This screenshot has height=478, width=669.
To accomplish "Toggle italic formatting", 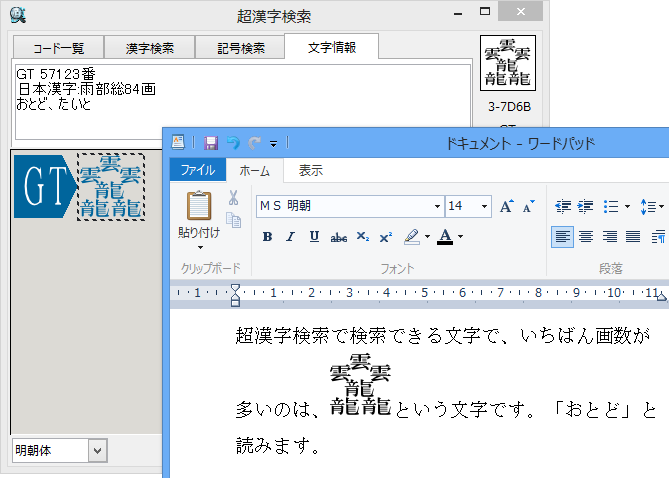I will point(290,237).
